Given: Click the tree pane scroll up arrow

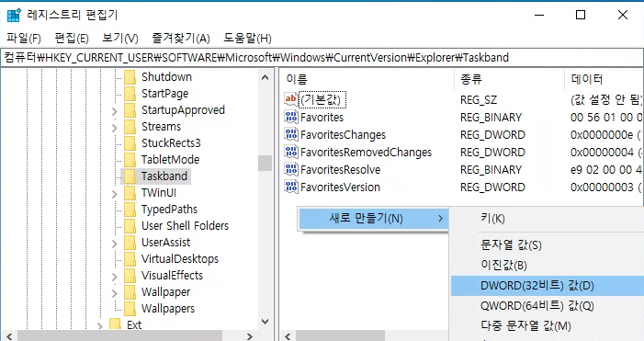Looking at the screenshot, I should coord(265,77).
